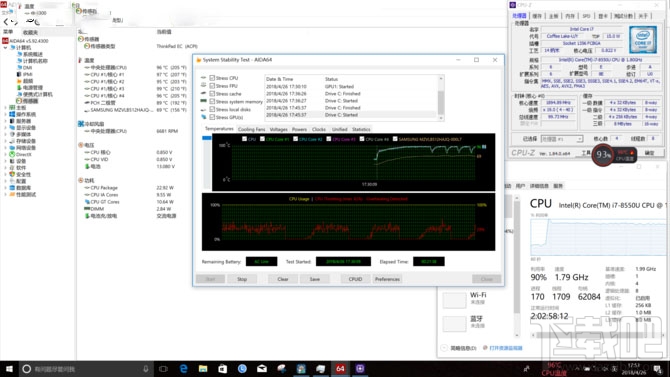Open the 缓存 tab in CPU-Z
The image size is (670, 377).
coord(537,16)
